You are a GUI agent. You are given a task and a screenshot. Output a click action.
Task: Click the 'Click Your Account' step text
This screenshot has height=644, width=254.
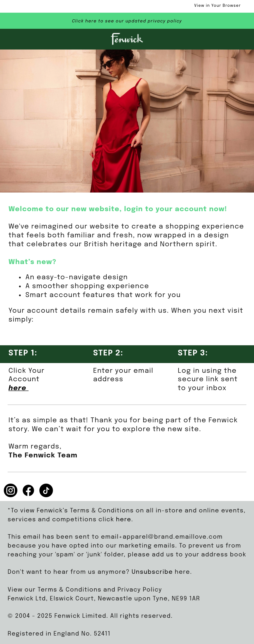[26, 375]
